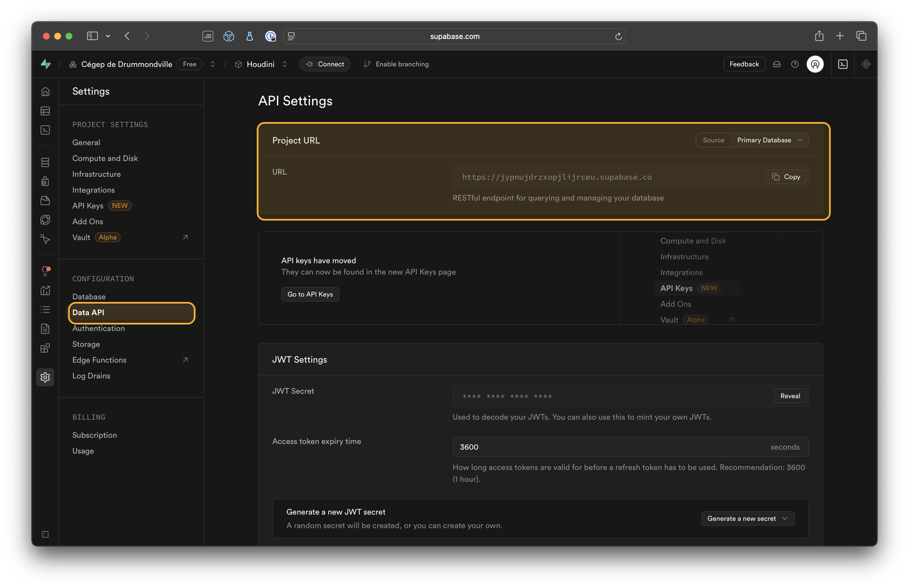
Task: Click the JS browser extension icon
Action: (208, 36)
